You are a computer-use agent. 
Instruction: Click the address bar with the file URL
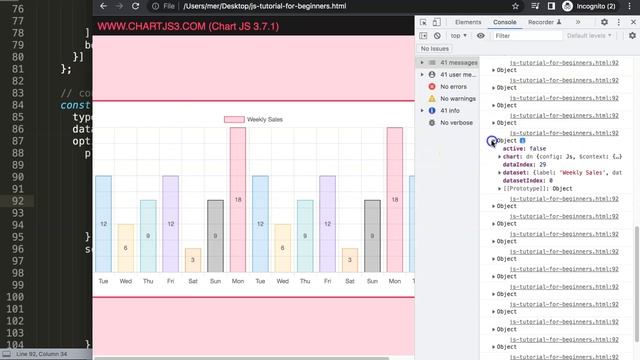(264, 6)
